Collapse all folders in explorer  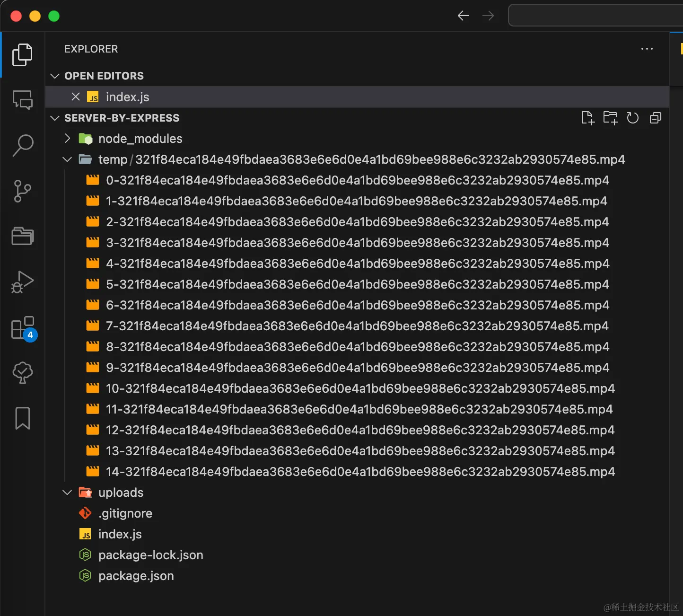(656, 118)
